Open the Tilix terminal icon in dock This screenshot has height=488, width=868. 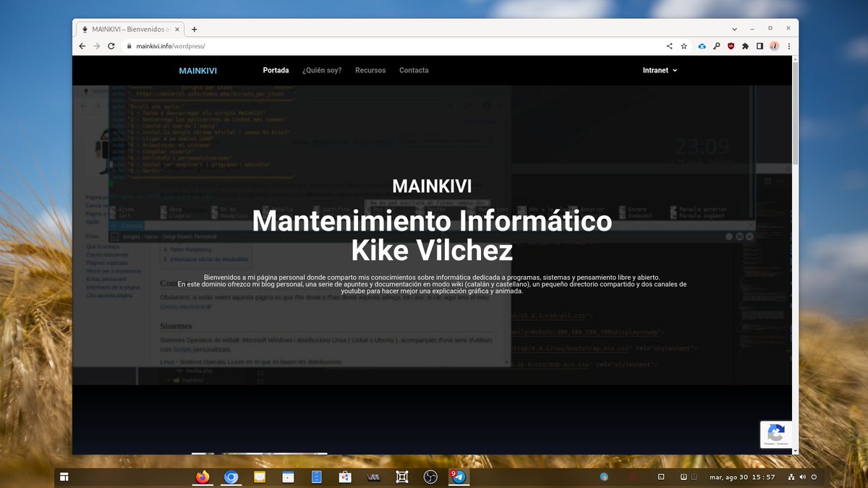(x=373, y=477)
